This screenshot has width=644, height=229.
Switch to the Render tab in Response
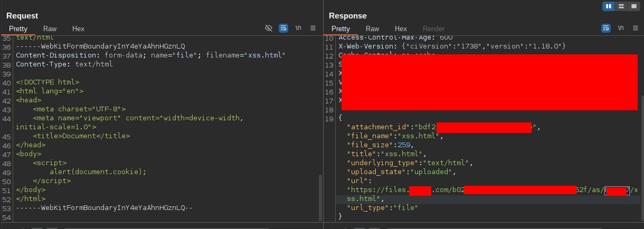(433, 28)
